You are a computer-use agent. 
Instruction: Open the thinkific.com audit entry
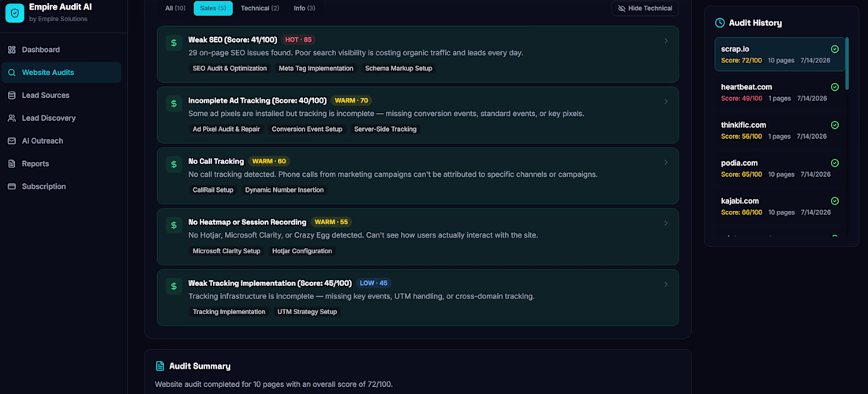[780, 130]
